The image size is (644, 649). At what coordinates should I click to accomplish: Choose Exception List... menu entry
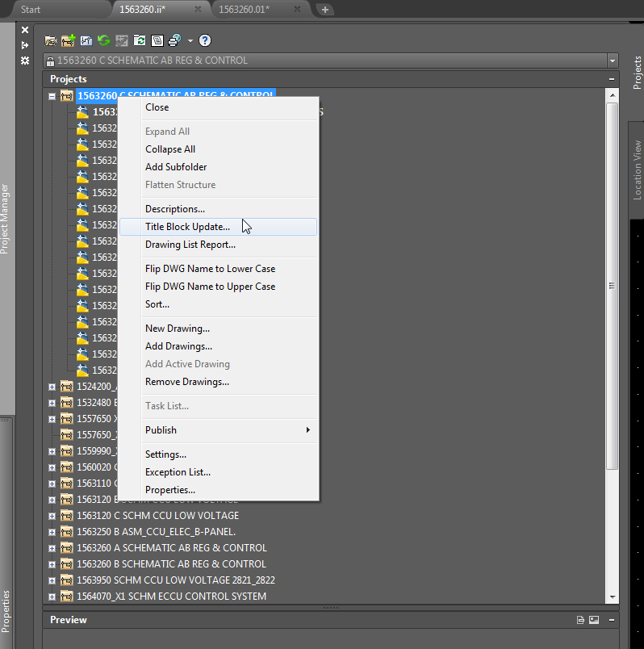tap(218, 472)
